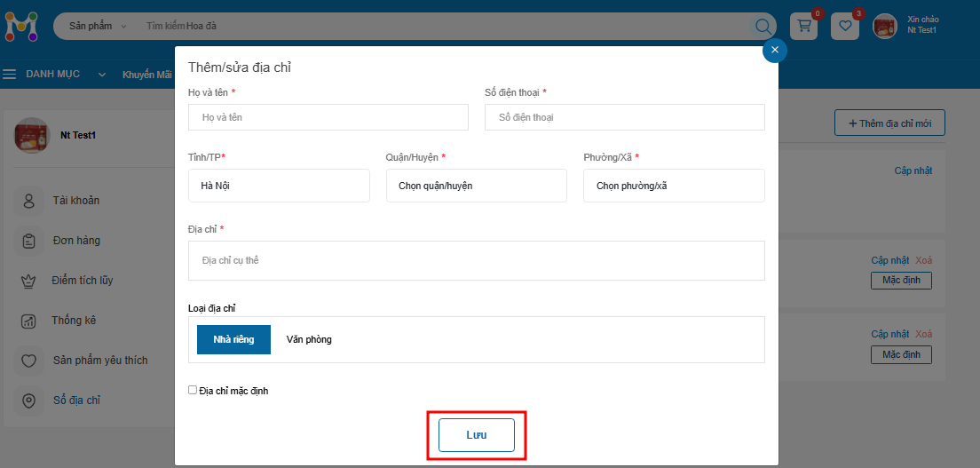Open the Phường/Xã dropdown
This screenshot has width=980, height=468.
pyautogui.click(x=674, y=186)
